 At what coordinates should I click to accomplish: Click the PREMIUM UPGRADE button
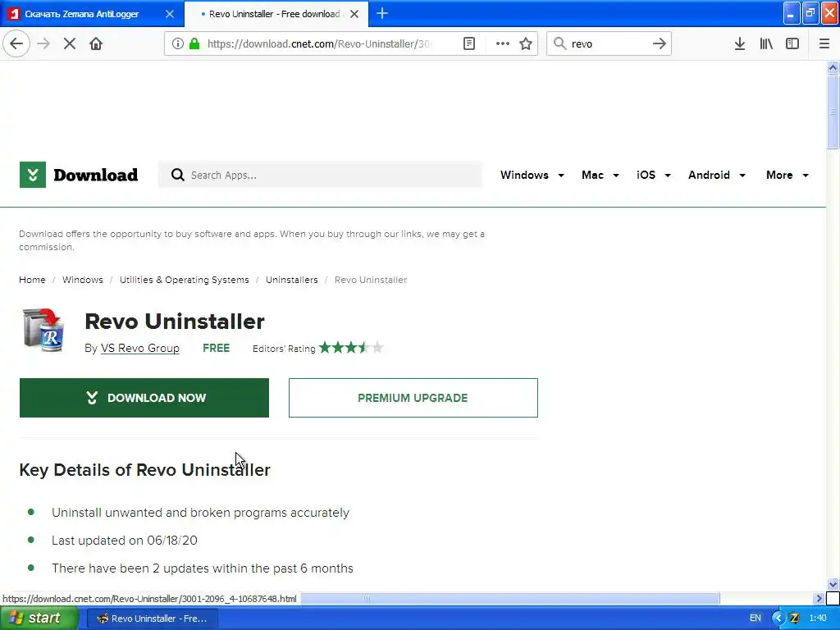pyautogui.click(x=413, y=398)
